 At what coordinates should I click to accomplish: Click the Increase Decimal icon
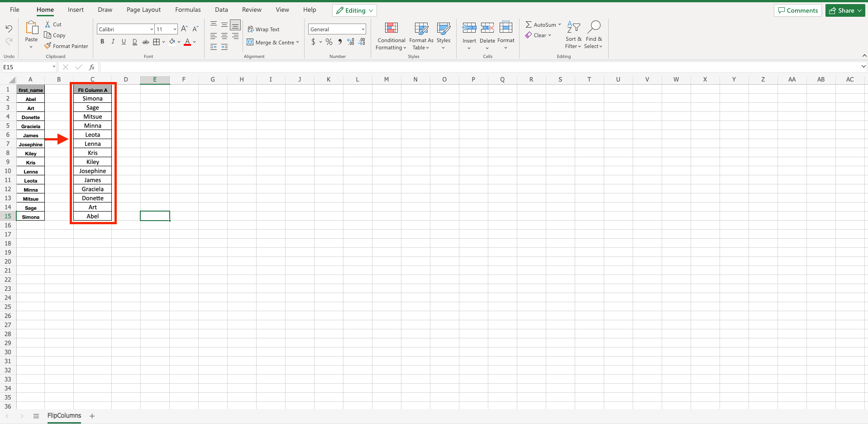(x=350, y=42)
